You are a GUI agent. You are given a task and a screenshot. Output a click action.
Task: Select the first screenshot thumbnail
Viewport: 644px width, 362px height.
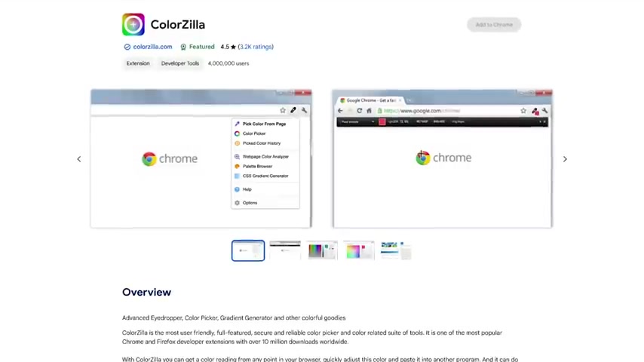248,250
